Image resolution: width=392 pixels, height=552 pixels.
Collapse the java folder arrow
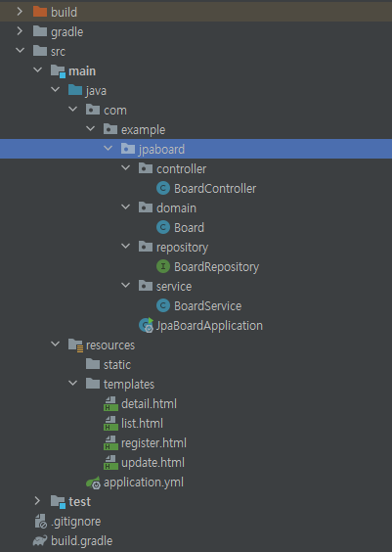tap(55, 89)
